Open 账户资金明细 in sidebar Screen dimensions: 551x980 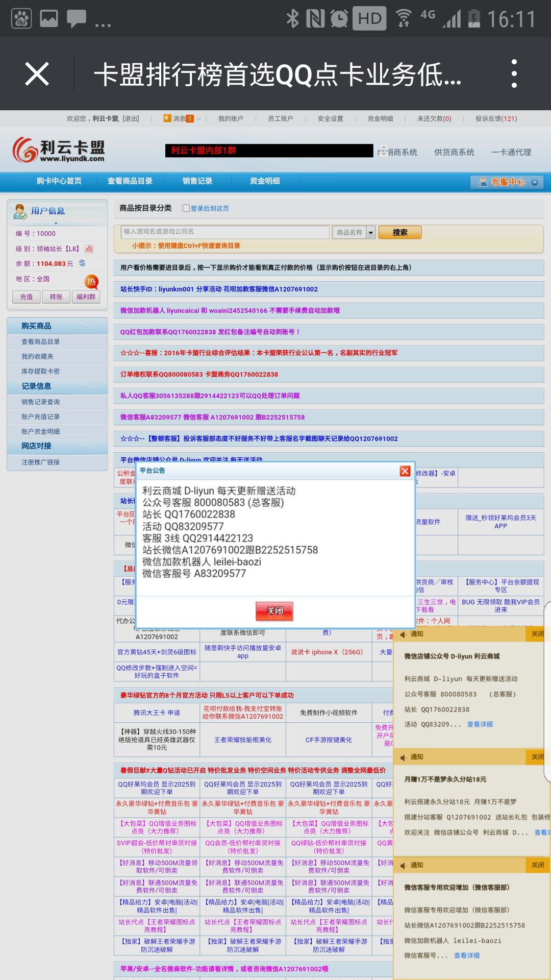pos(41,431)
